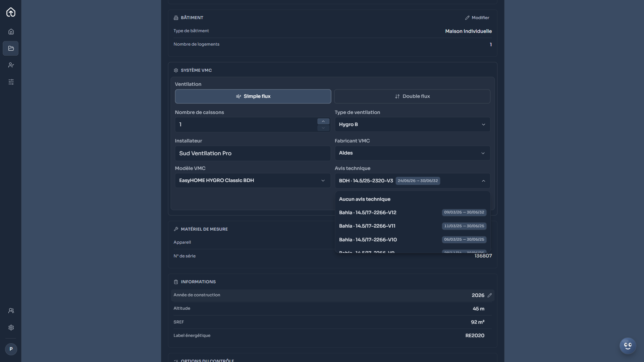Choose Bahia 14.5/17-2266-V11 option
Screen dimensions: 644x362
pyautogui.click(x=413, y=226)
